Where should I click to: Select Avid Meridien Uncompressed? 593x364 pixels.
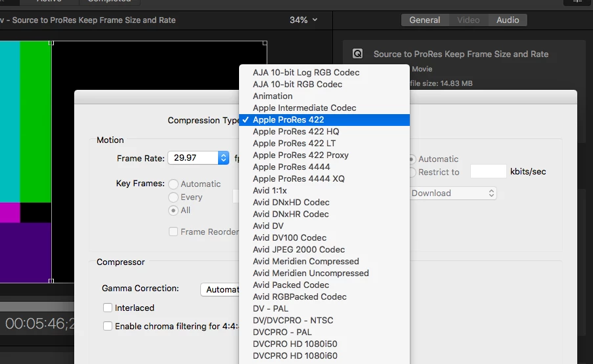[x=324, y=273]
